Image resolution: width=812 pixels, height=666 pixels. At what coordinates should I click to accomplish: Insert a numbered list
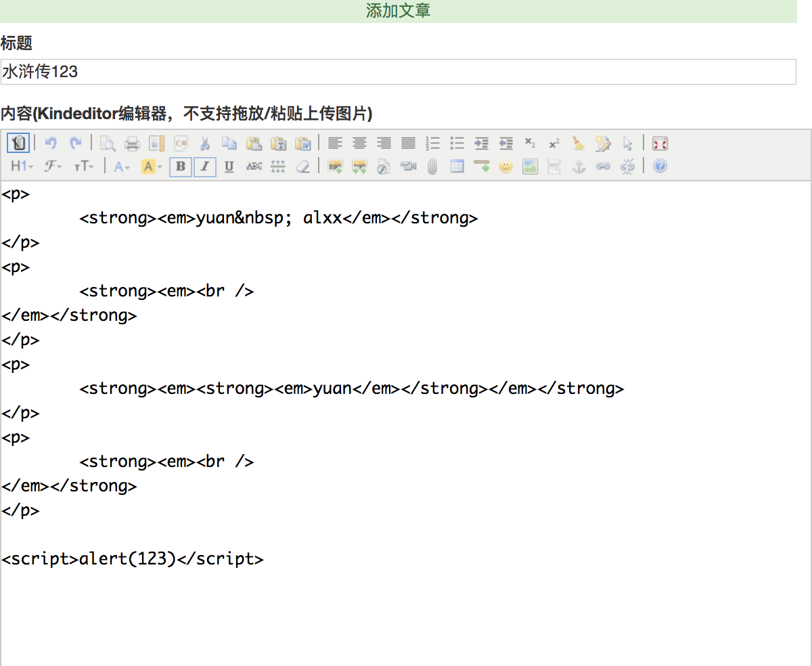tap(432, 143)
